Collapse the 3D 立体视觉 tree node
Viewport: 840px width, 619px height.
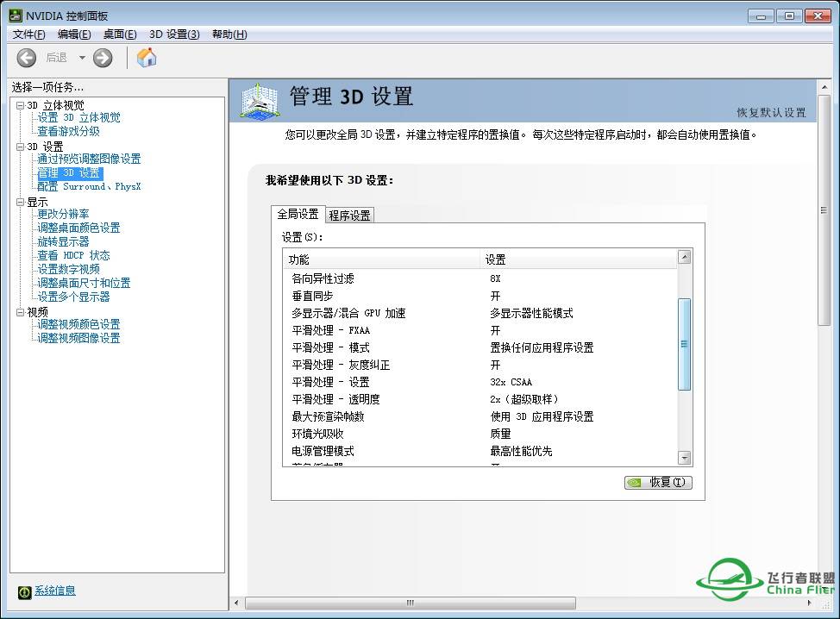pos(21,105)
